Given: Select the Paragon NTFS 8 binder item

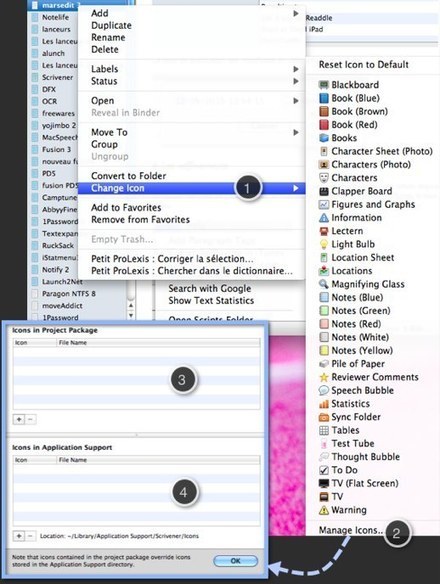Looking at the screenshot, I should [x=69, y=294].
